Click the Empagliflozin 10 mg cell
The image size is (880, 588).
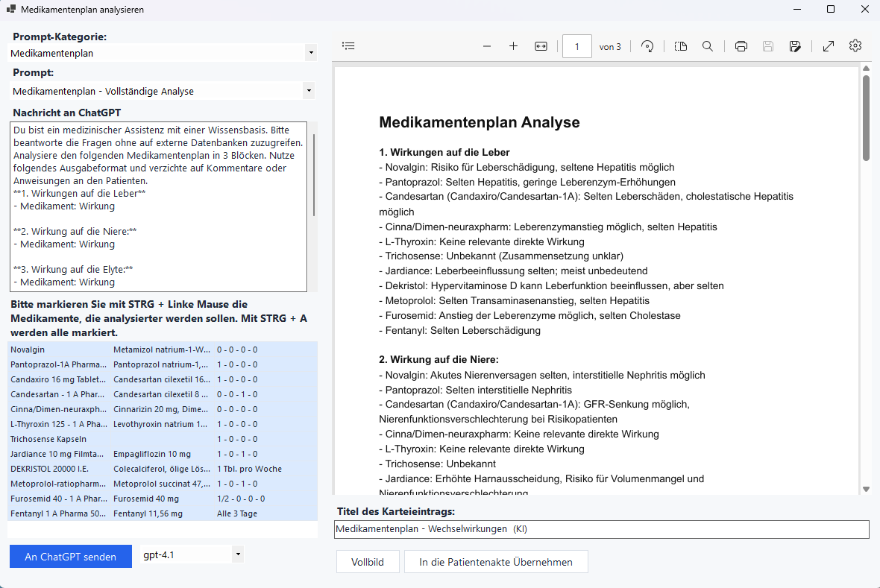coord(152,454)
